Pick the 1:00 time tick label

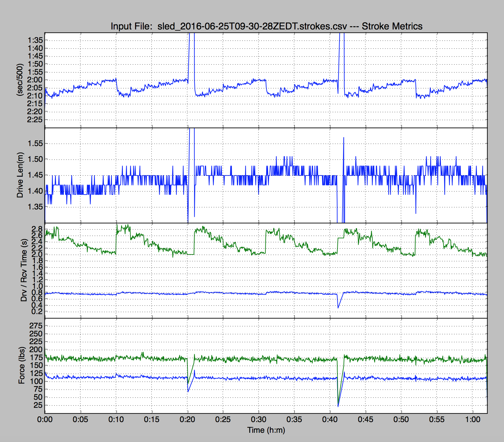(473, 420)
